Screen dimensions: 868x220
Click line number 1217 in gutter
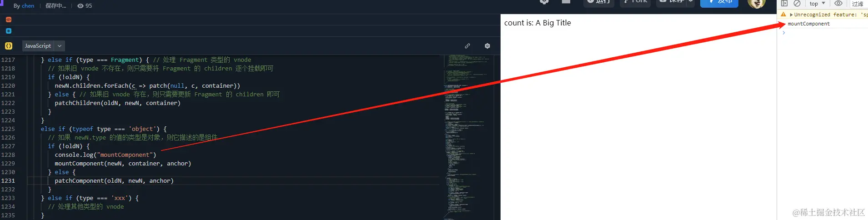(x=8, y=60)
